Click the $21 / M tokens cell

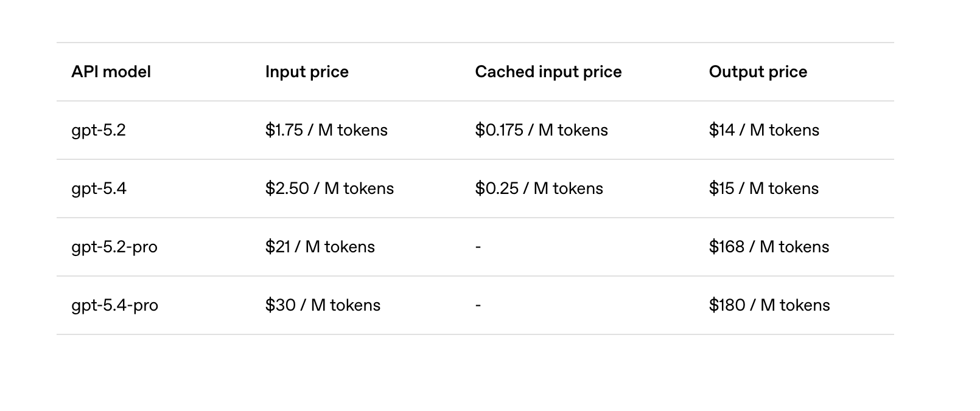(320, 247)
